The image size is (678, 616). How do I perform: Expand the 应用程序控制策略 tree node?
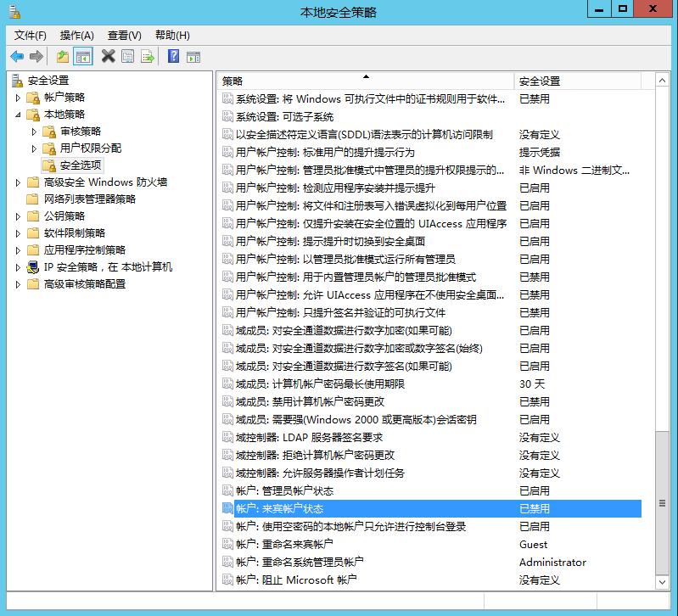pyautogui.click(x=18, y=250)
